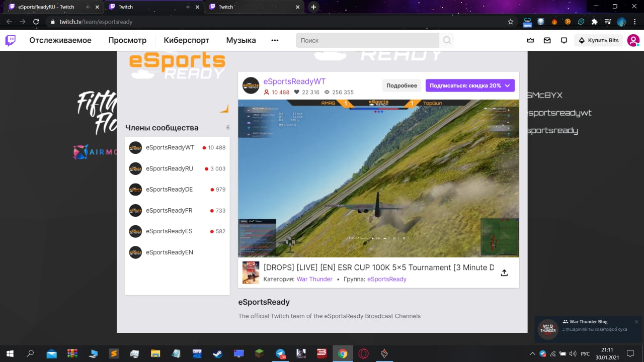Open the whispers chat bubble icon
This screenshot has height=362, width=644.
point(565,40)
